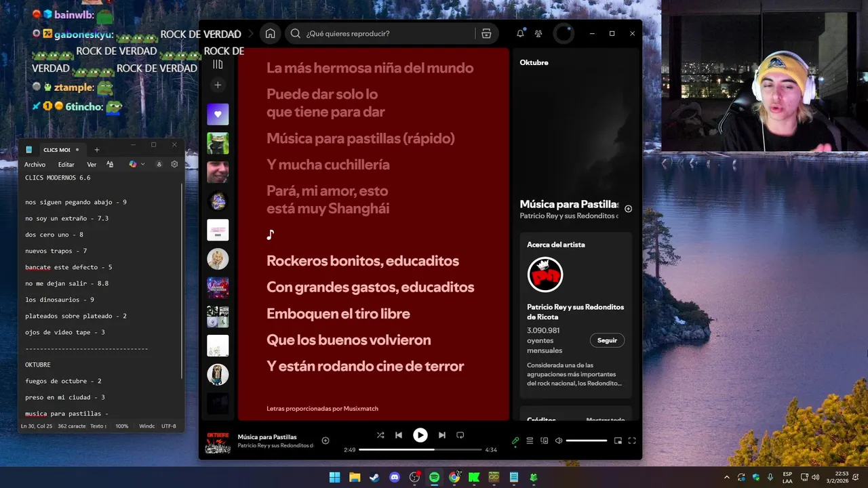Open the text formatting icon in Notepad
The height and width of the screenshot is (488, 868).
click(110, 164)
